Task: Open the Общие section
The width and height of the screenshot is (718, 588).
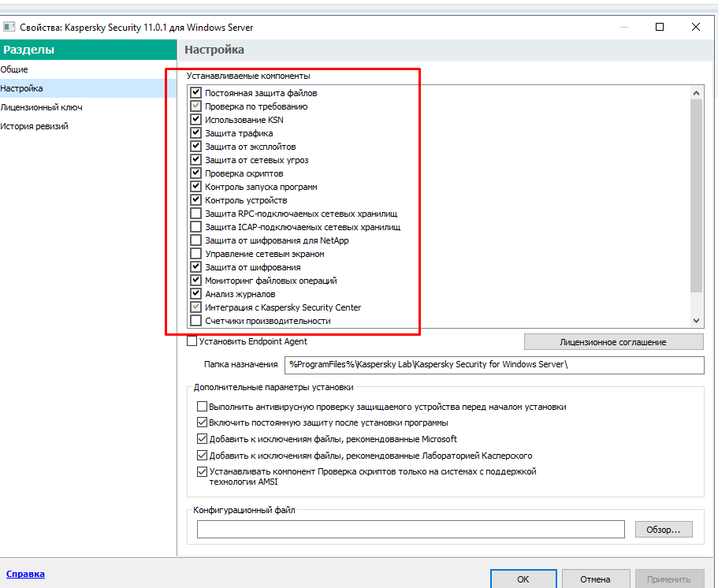Action: [x=88, y=69]
